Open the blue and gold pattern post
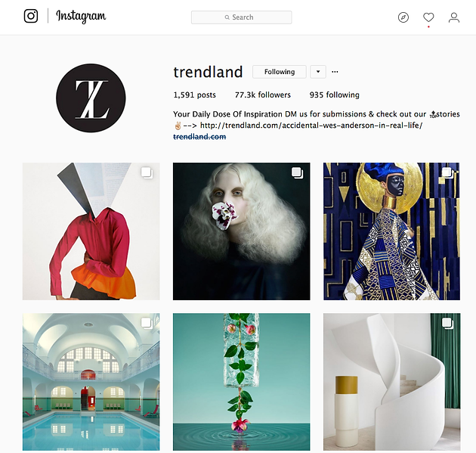The image size is (476, 453). click(391, 231)
